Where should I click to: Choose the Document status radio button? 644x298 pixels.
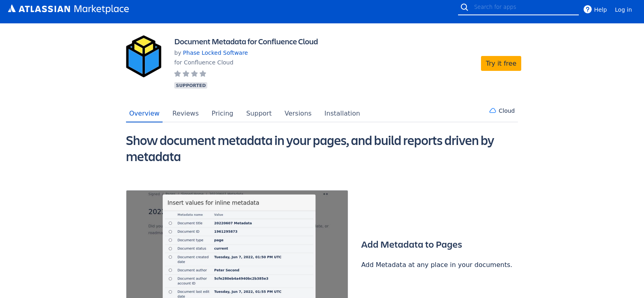[x=170, y=248]
